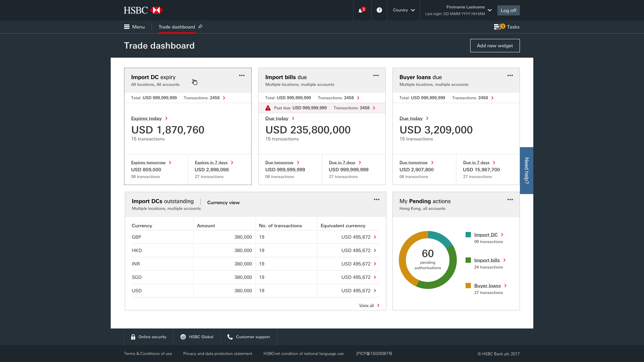Click the pin icon beside Trade dashboard
The image size is (644, 362).
pos(200,26)
